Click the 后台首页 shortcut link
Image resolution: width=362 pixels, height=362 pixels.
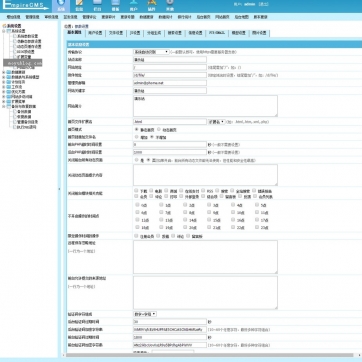(203, 17)
